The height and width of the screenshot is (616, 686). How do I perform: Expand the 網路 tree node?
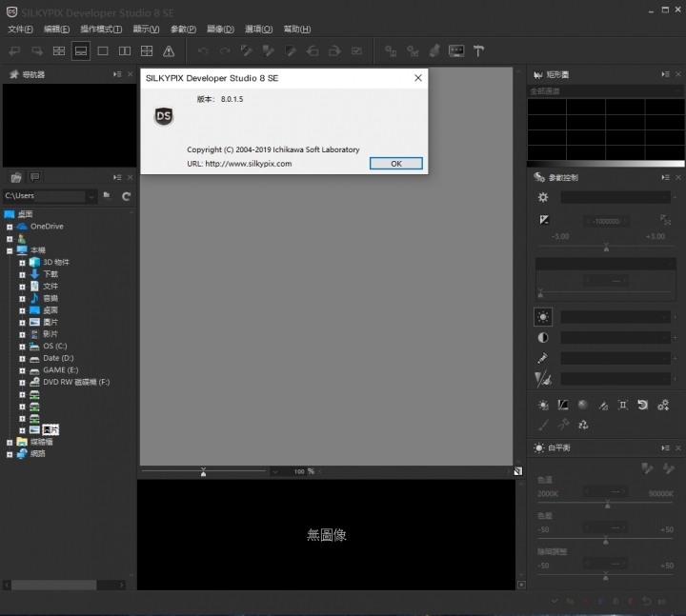point(10,455)
